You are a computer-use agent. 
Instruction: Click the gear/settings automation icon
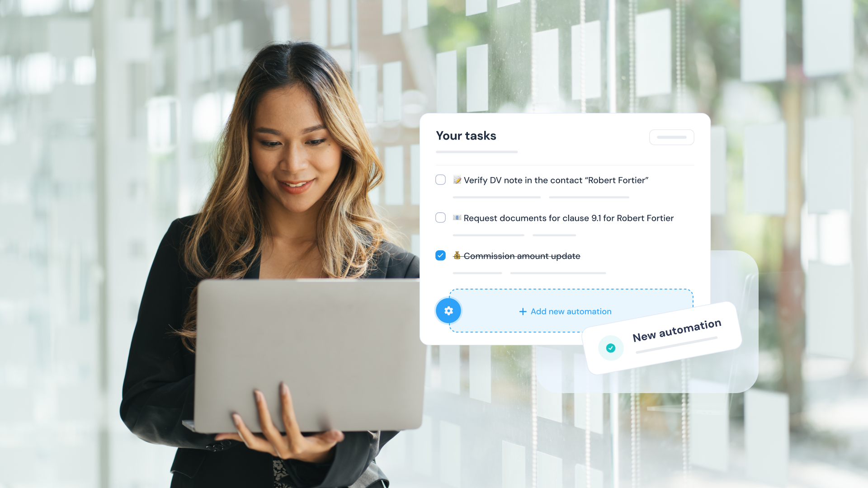pos(449,310)
